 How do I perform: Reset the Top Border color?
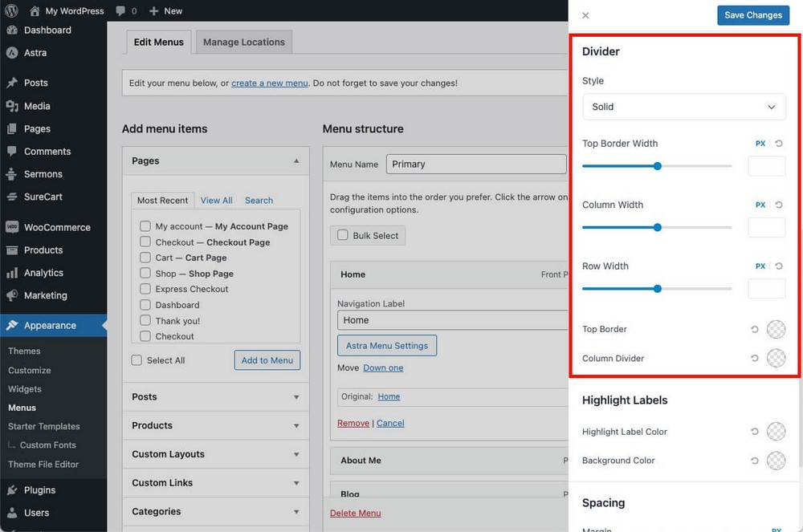754,329
